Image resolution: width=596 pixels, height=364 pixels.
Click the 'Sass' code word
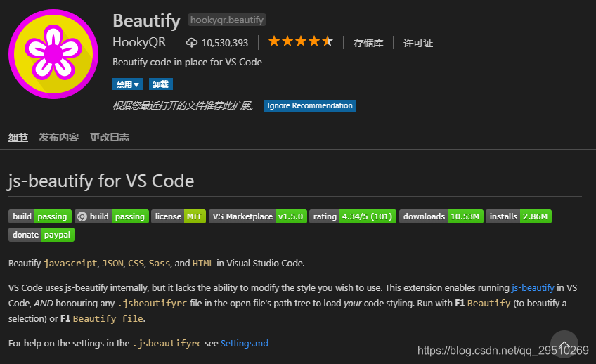click(160, 264)
